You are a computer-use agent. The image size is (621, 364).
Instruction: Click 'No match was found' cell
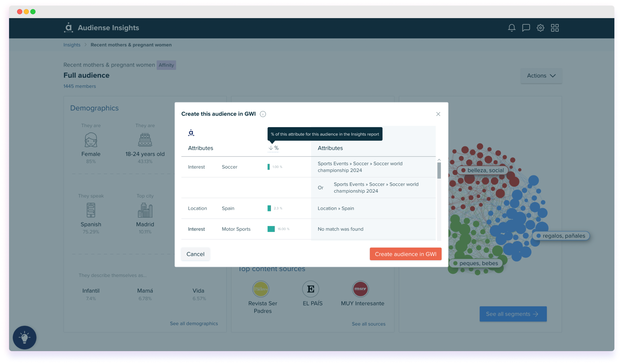tap(340, 229)
